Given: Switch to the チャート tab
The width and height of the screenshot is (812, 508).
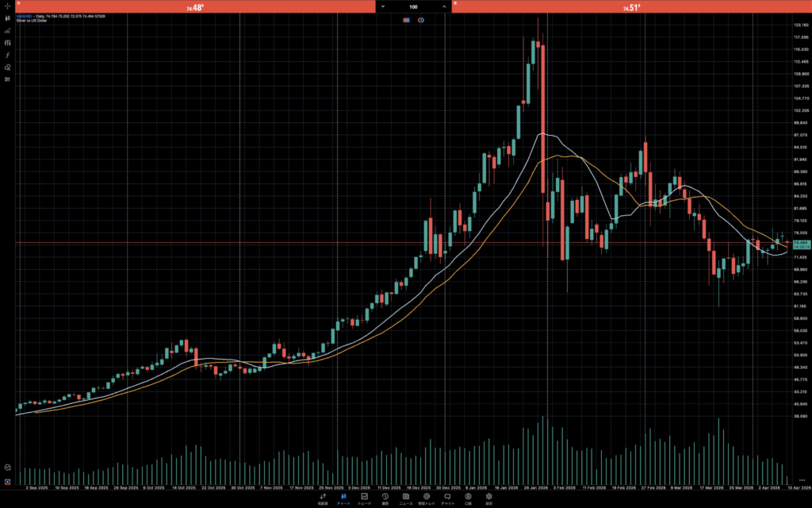Looking at the screenshot, I should pos(343,498).
